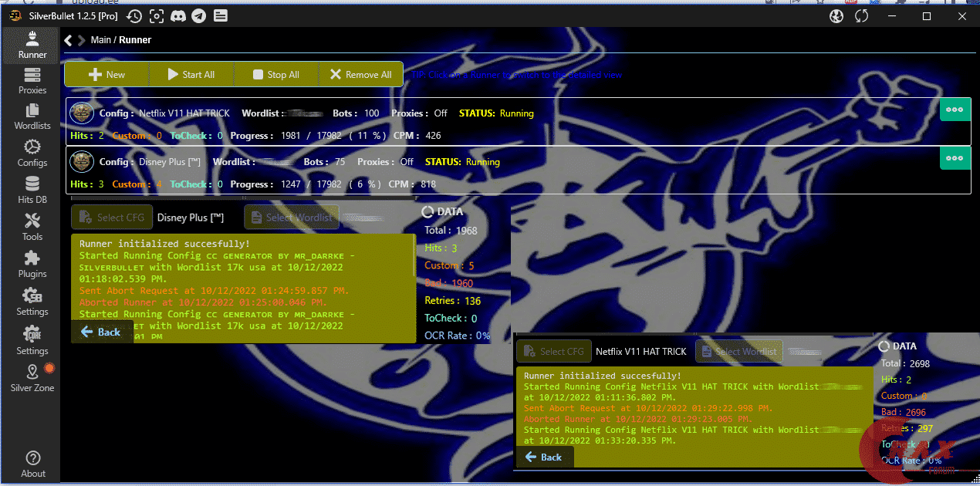Open the Core Settings section
The height and width of the screenshot is (486, 980).
coord(32,340)
